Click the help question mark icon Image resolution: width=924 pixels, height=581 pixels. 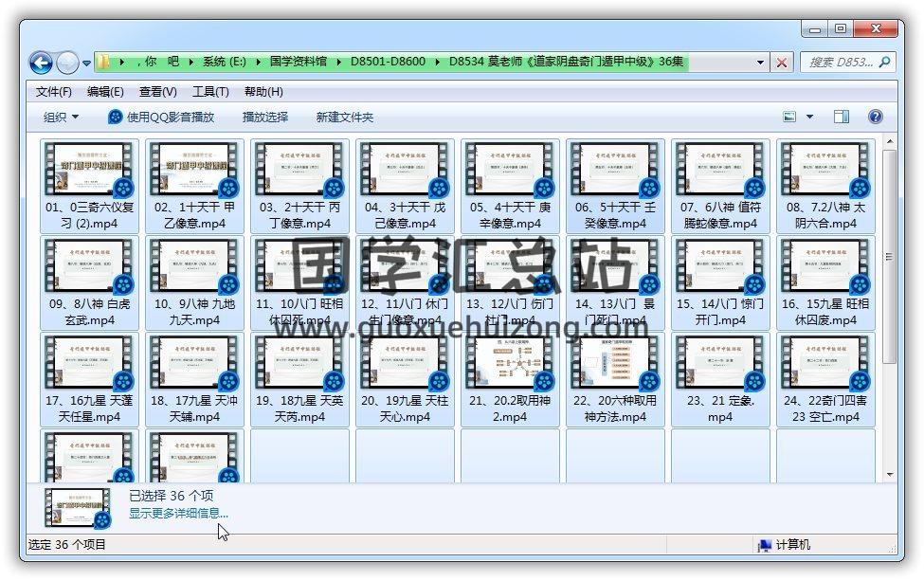pos(875,117)
